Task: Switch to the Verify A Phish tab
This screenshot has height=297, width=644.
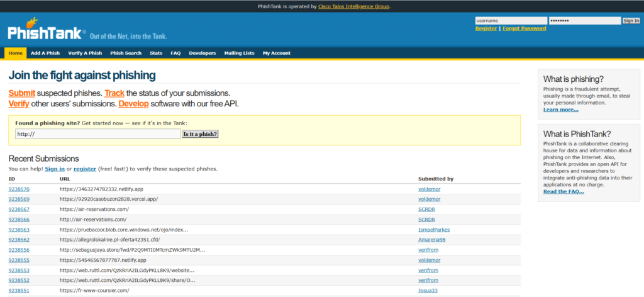Action: (x=85, y=53)
